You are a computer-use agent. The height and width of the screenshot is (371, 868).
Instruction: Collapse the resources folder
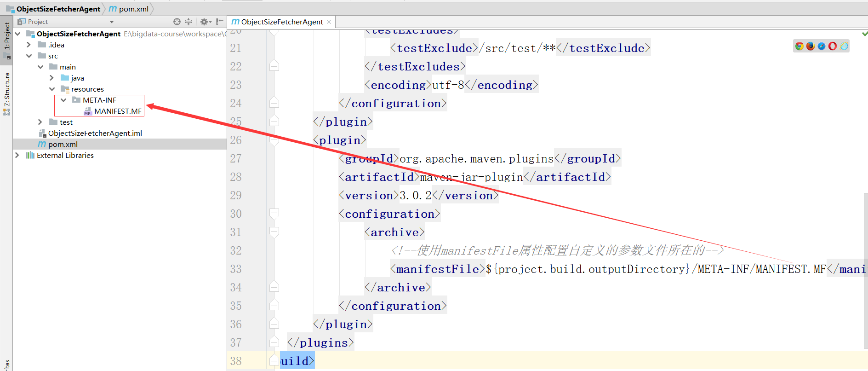click(52, 89)
